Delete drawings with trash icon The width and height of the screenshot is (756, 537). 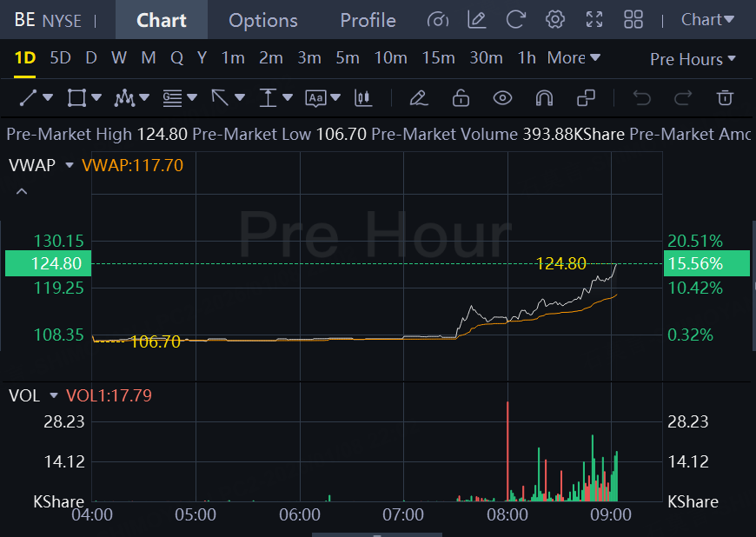[x=725, y=98]
